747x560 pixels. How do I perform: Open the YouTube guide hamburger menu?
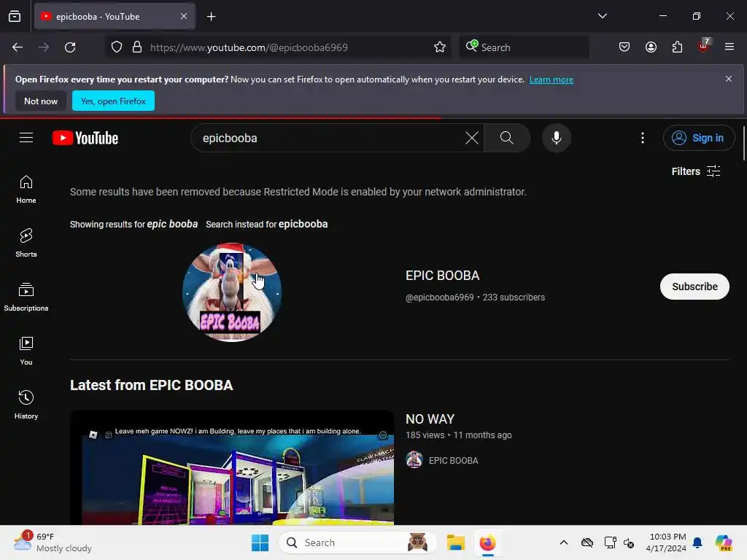[x=26, y=138]
